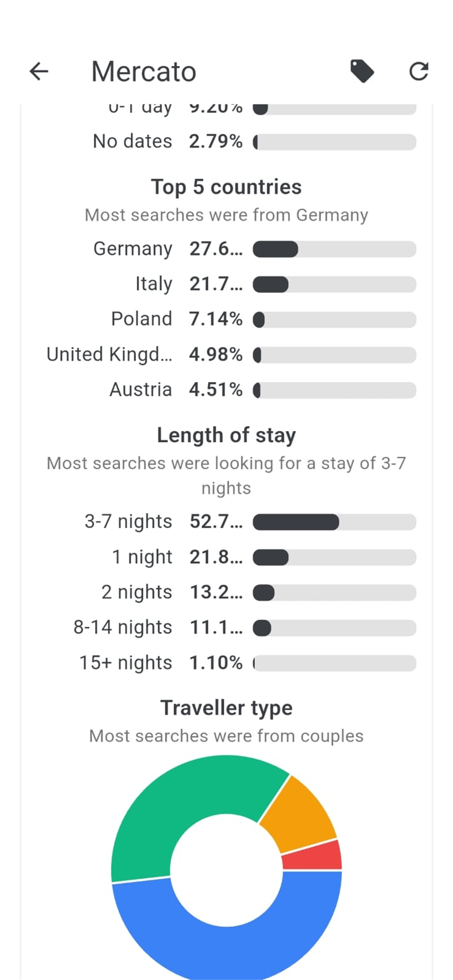Select the Austria 4.51% value
Image resolution: width=453 pixels, height=980 pixels.
click(216, 390)
